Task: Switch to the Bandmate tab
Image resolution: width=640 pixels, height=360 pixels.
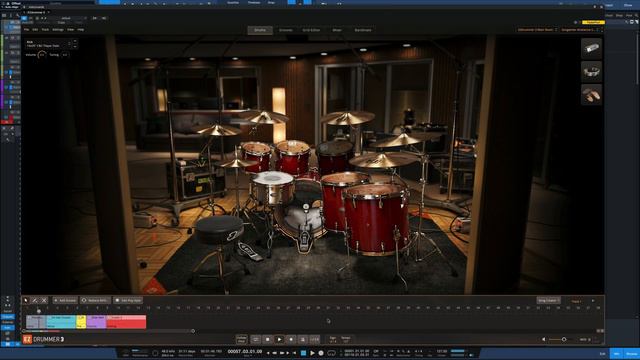Action: [x=363, y=30]
